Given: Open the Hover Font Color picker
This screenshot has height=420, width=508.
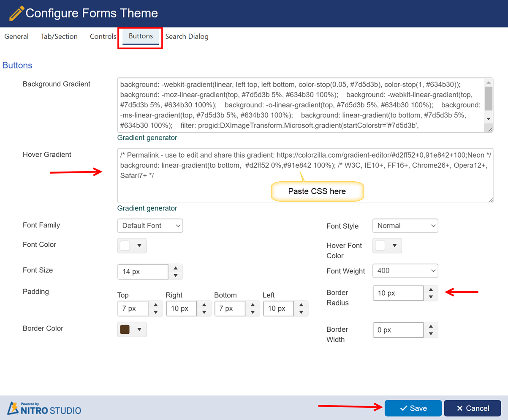Looking at the screenshot, I should point(387,245).
